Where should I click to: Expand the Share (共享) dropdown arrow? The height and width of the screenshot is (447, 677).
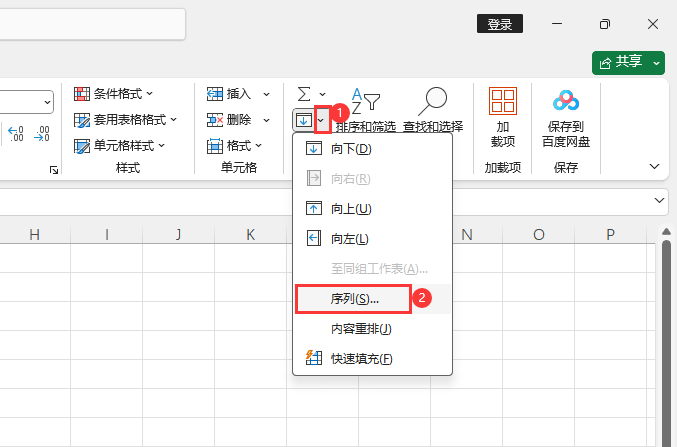(656, 63)
